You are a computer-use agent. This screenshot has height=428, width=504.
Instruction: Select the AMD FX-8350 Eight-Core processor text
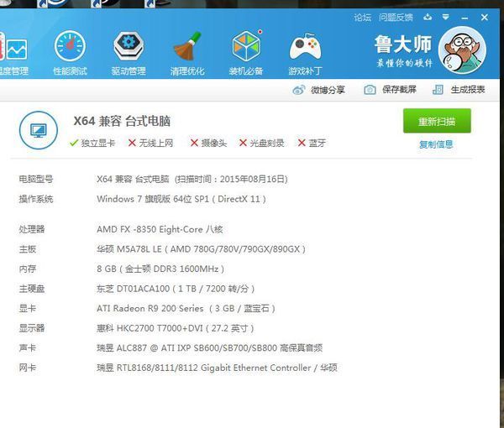coord(160,229)
